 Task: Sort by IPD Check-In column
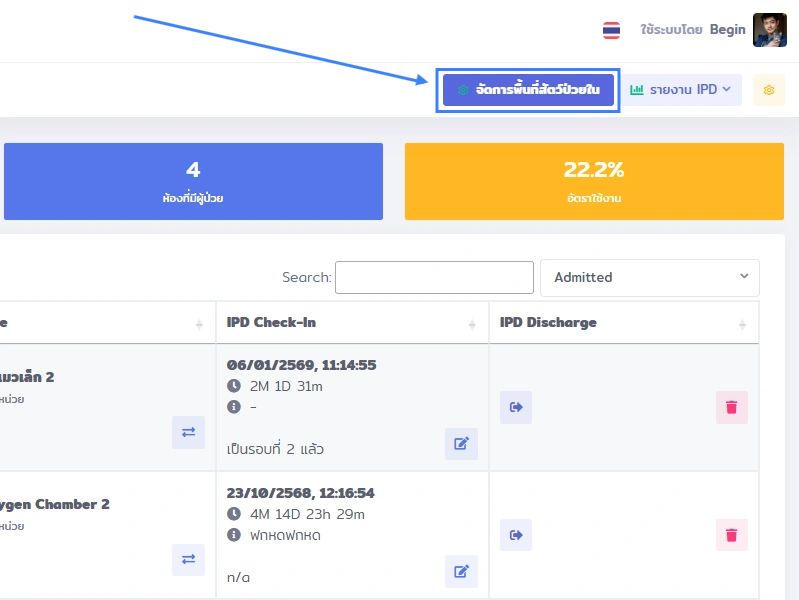(x=352, y=323)
